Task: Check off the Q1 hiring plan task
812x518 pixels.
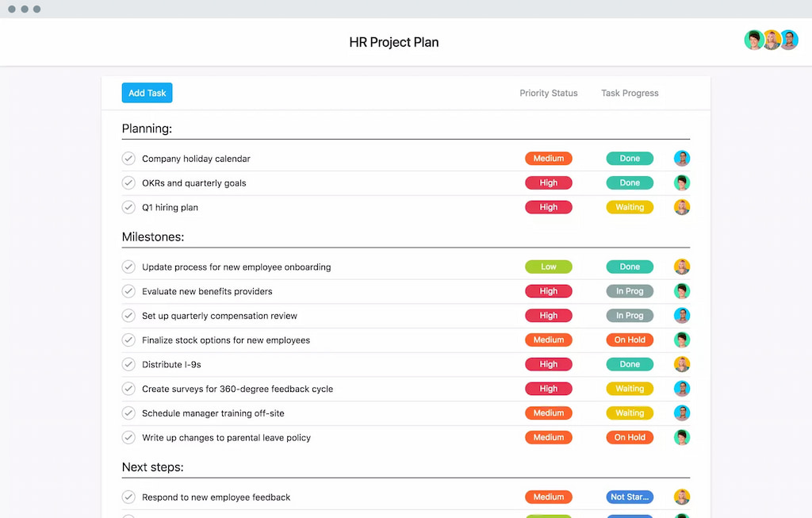Action: [128, 207]
